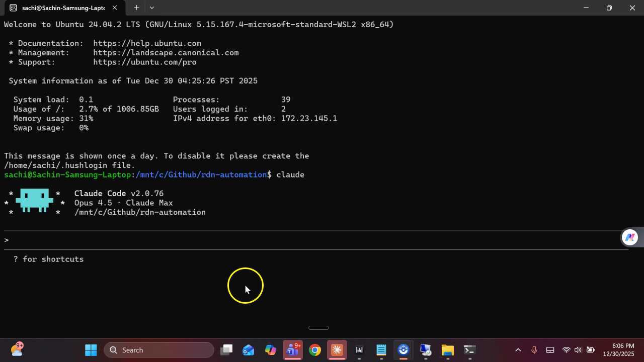Click the "Processes: 39" entry
644x362 pixels.
pos(231,100)
